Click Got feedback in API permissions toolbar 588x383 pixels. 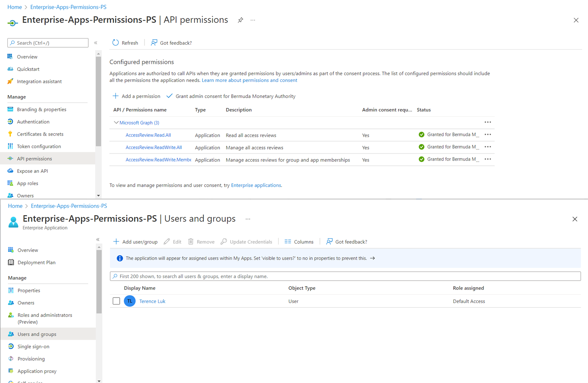(x=171, y=43)
